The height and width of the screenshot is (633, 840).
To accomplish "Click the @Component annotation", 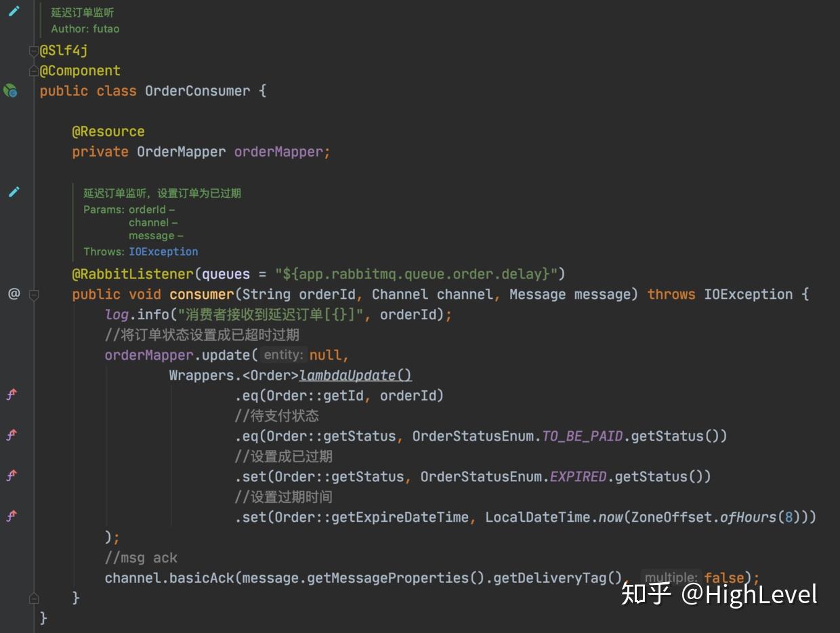I will click(80, 70).
